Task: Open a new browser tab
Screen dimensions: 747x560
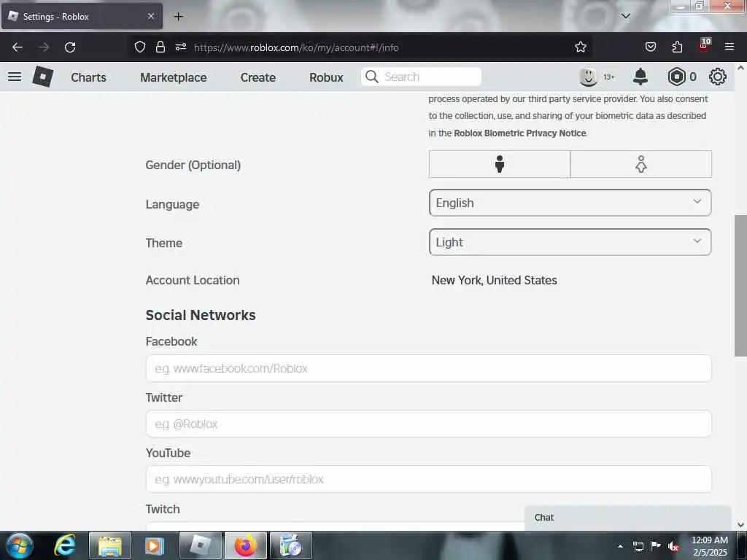Action: click(x=178, y=17)
